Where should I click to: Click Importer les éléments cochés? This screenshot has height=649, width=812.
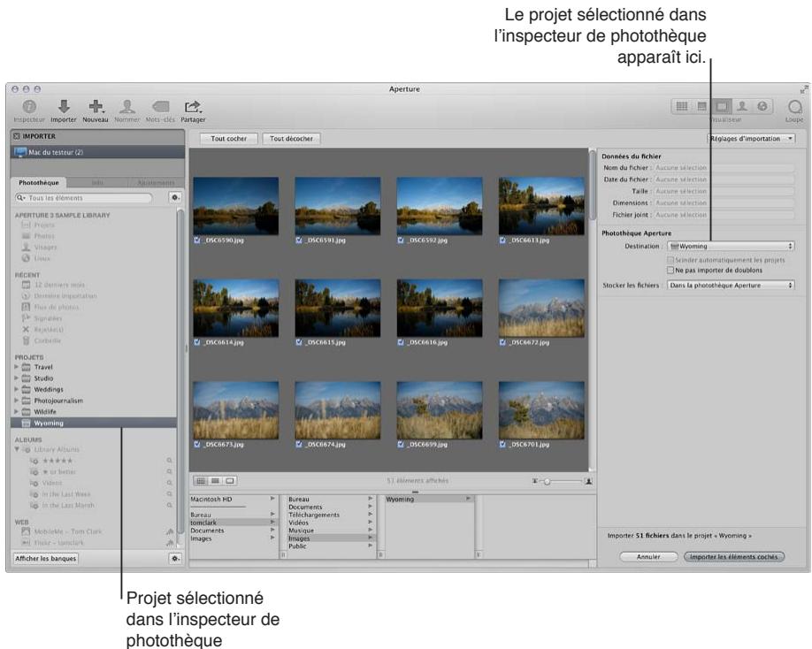[x=734, y=557]
